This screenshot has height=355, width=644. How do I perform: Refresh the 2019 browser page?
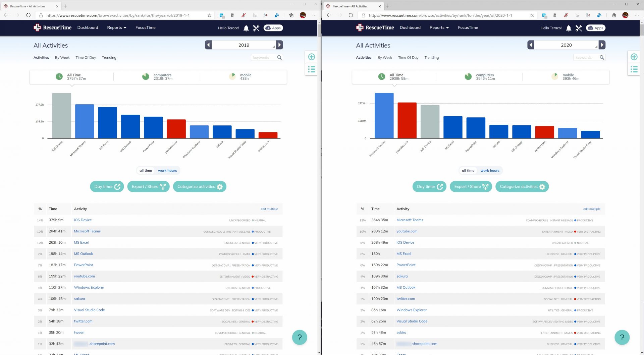(x=29, y=15)
